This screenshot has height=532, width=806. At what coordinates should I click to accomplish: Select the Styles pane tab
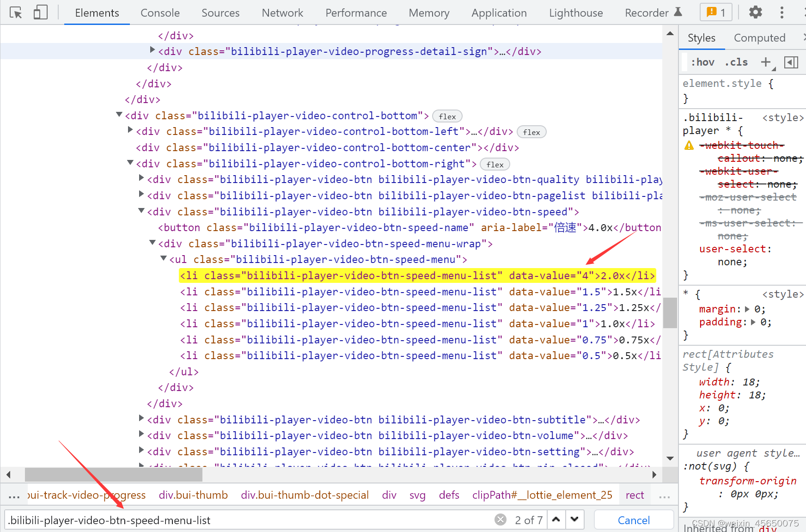coord(701,38)
